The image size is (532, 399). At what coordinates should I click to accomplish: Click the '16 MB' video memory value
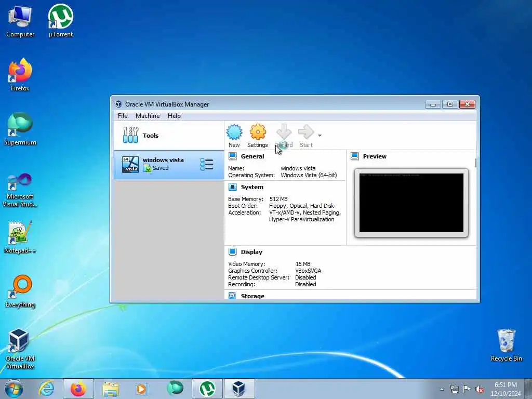(x=303, y=264)
